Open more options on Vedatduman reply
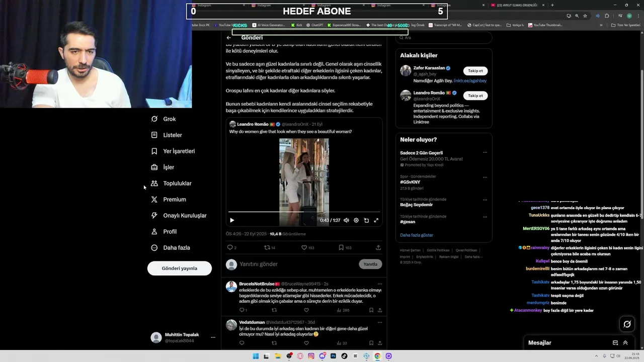 (x=380, y=322)
